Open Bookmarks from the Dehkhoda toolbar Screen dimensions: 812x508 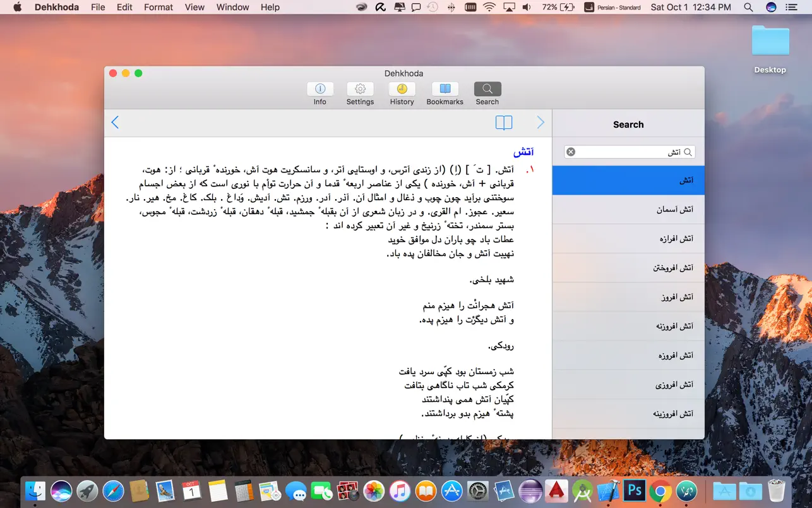445,93
